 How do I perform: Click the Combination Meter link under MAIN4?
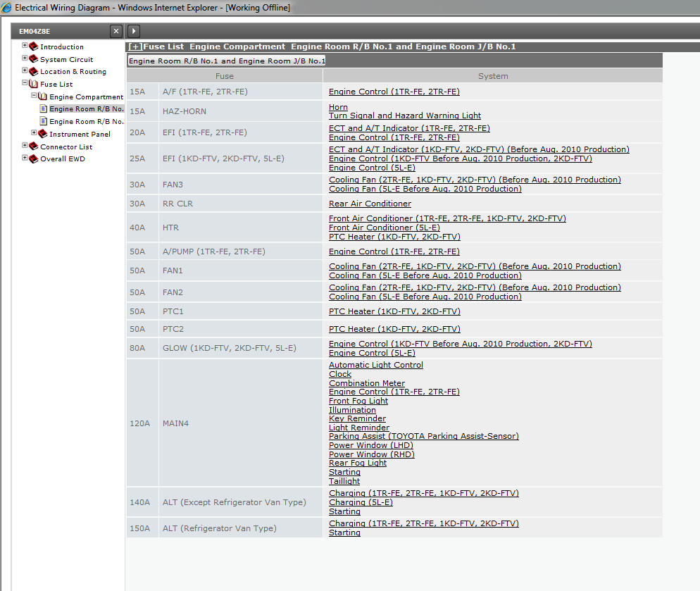tap(366, 383)
